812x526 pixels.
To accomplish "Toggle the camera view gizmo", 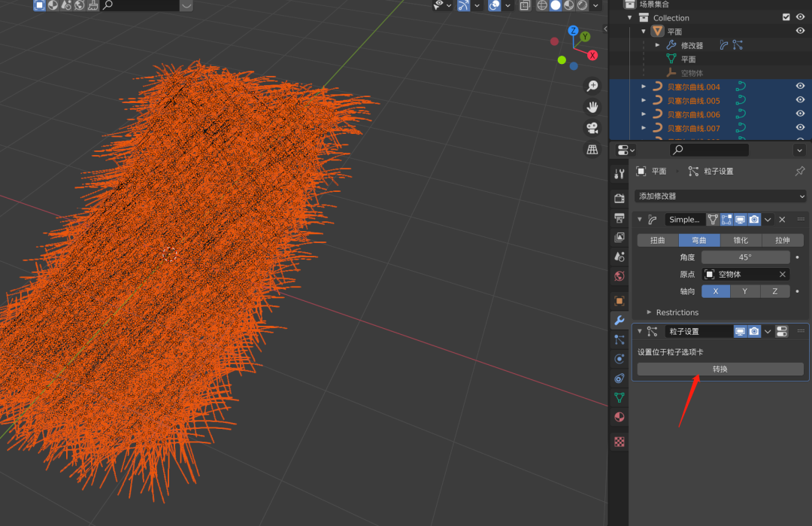I will (x=592, y=128).
